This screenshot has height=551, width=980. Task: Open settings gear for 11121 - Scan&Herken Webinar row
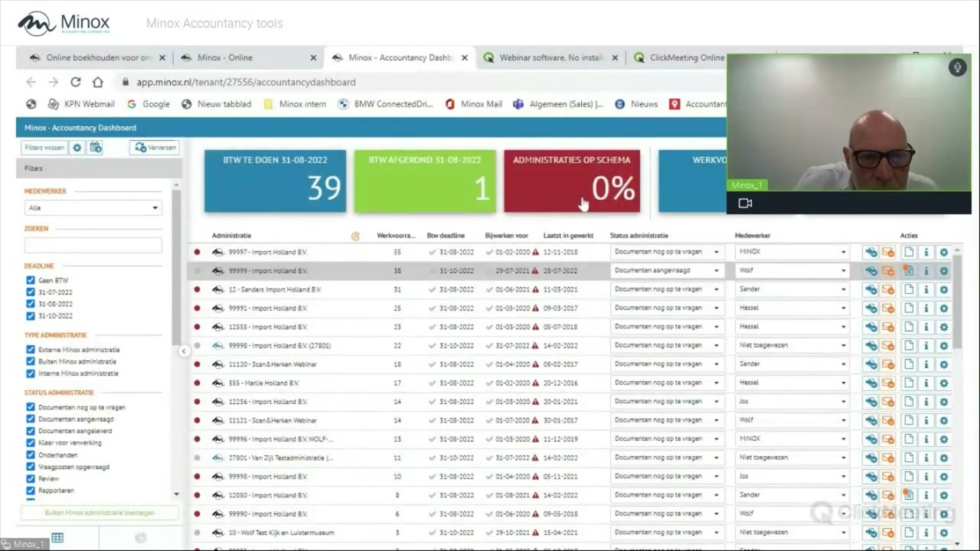click(x=943, y=420)
